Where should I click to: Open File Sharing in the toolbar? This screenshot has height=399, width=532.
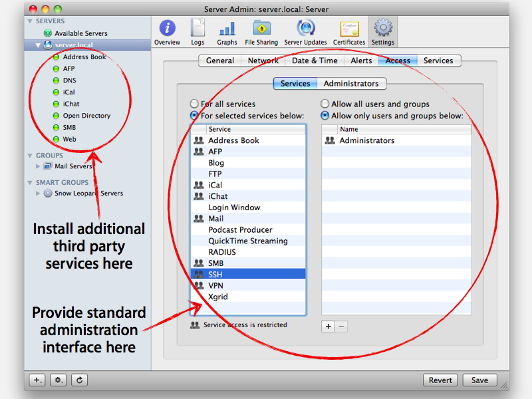coord(261,33)
